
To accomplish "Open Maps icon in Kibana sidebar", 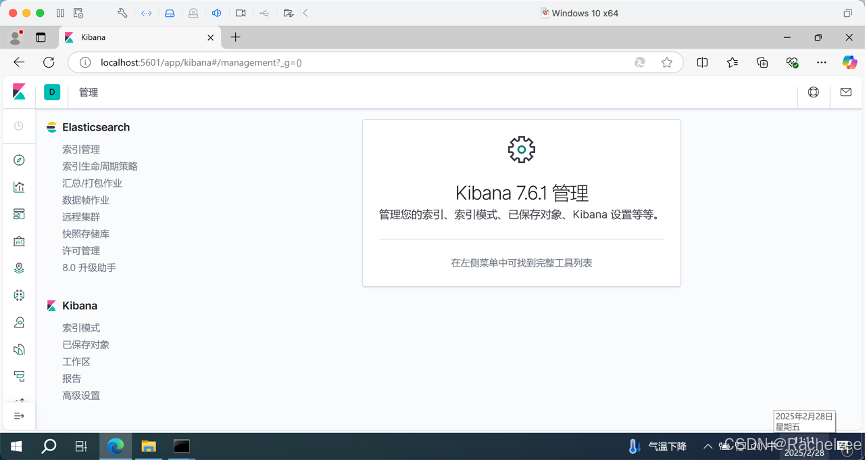I will click(19, 268).
